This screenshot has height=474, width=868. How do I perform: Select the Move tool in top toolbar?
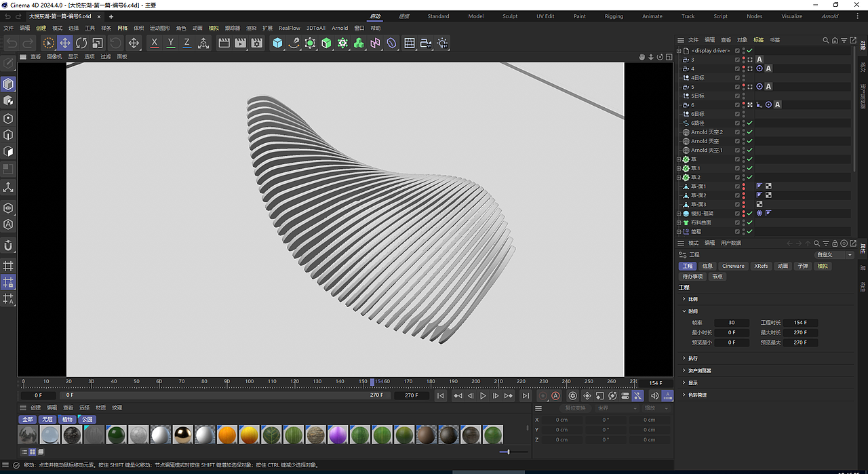tap(65, 43)
